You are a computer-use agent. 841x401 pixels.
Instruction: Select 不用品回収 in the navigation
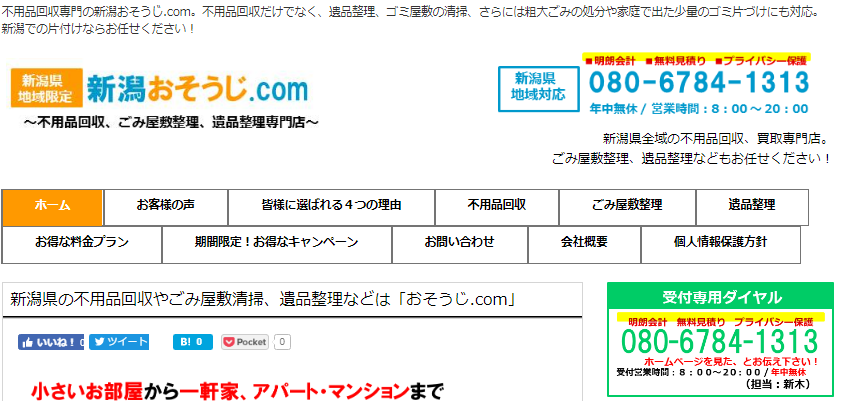pos(496,206)
